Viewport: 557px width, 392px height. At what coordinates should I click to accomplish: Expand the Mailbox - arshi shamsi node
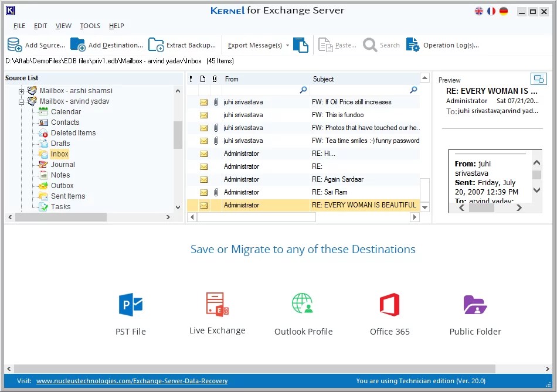tap(22, 90)
